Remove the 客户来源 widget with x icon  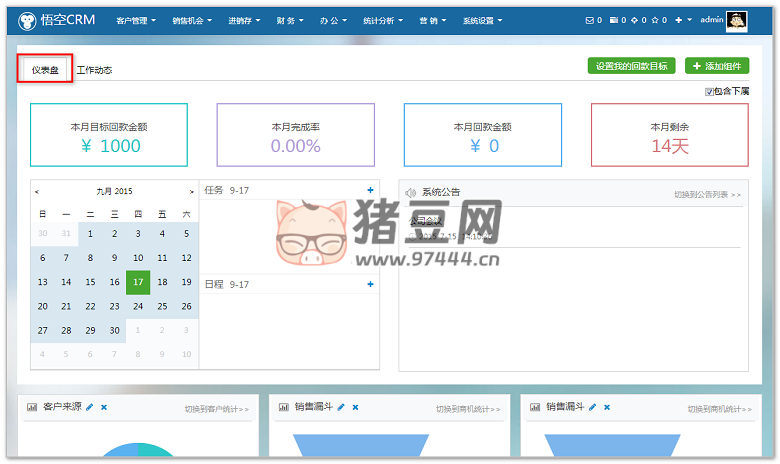click(104, 408)
